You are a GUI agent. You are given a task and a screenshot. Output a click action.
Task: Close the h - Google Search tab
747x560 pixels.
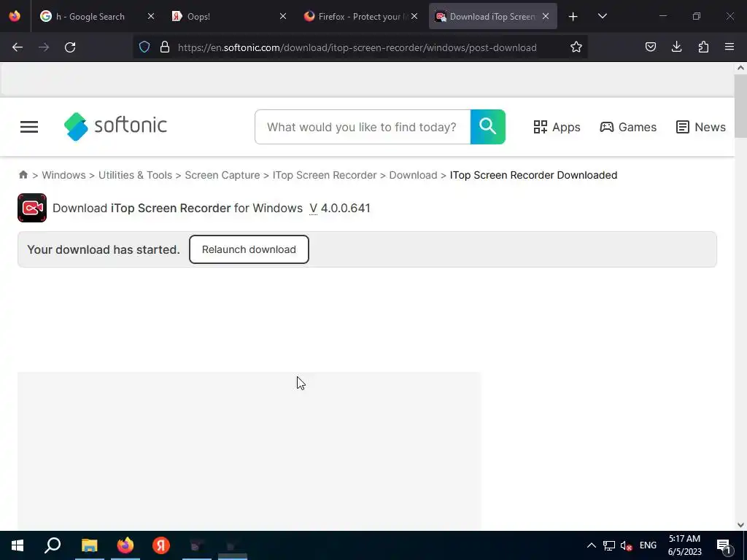pyautogui.click(x=150, y=17)
